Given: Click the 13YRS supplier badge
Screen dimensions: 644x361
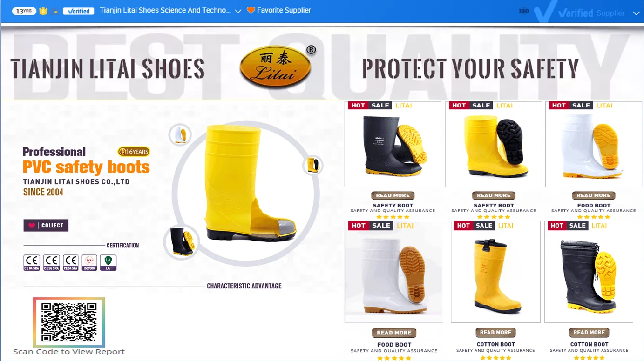Looking at the screenshot, I should pyautogui.click(x=24, y=11).
